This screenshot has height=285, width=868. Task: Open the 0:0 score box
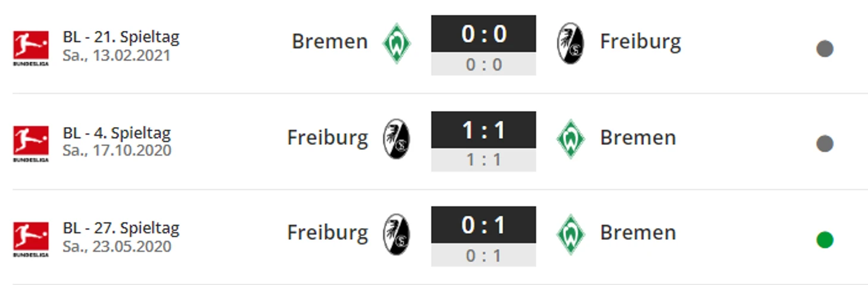[483, 45]
